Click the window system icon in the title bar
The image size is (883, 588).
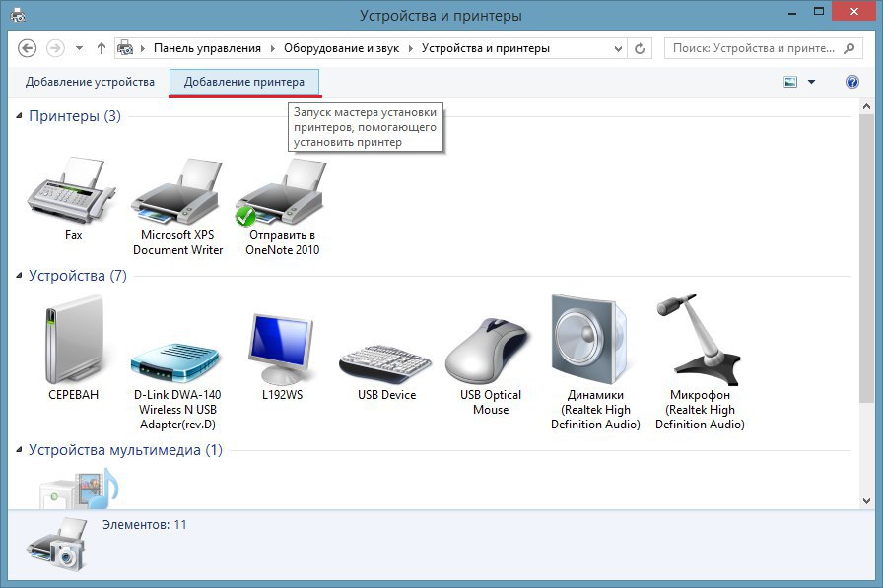pos(18,15)
